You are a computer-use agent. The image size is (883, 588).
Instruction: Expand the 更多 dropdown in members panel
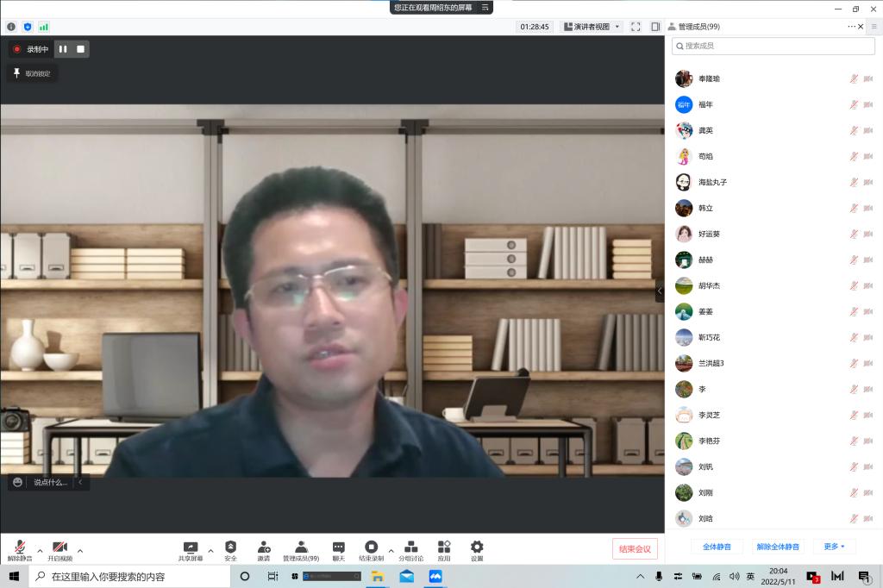[x=834, y=547]
